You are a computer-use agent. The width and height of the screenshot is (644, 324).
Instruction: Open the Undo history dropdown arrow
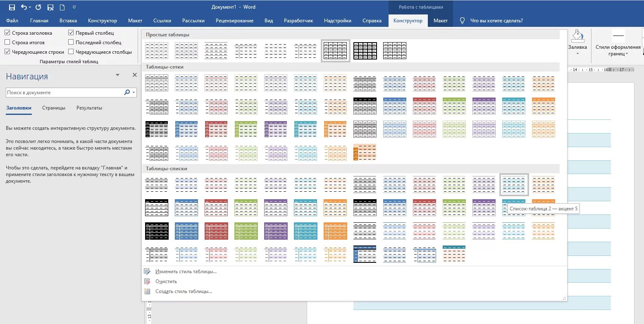coord(30,7)
